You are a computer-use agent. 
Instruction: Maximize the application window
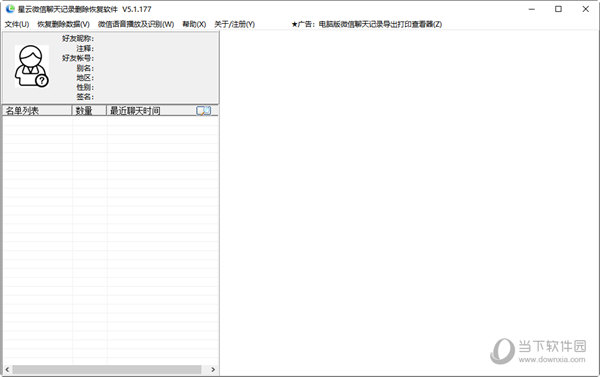click(558, 9)
